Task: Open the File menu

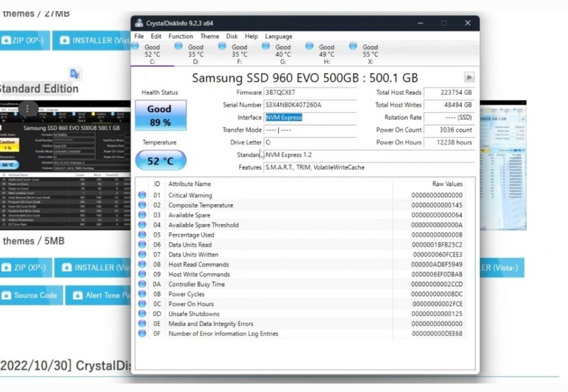Action: pos(139,36)
